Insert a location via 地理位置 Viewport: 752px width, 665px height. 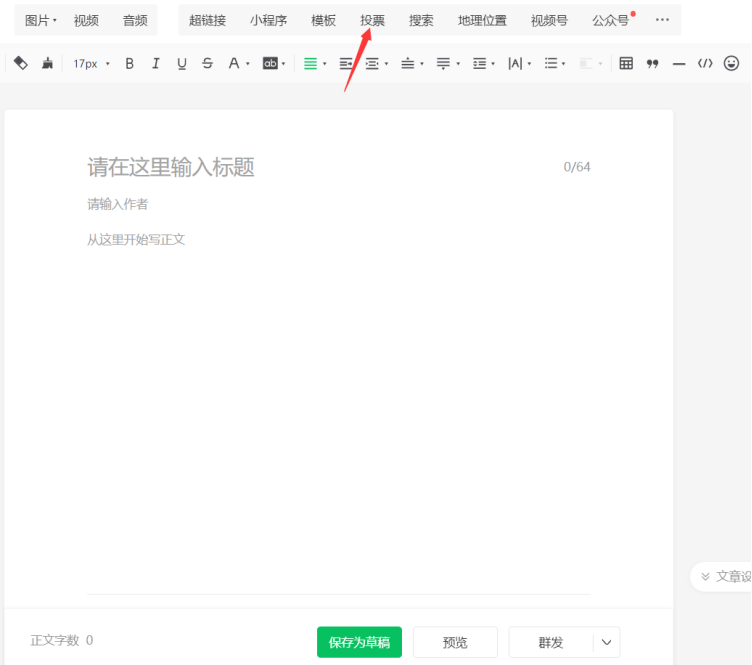pyautogui.click(x=482, y=20)
